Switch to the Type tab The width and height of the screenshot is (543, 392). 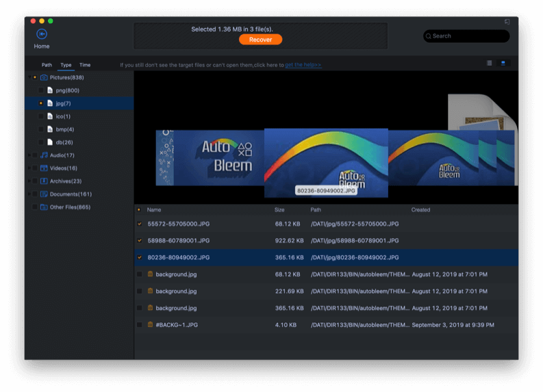66,65
